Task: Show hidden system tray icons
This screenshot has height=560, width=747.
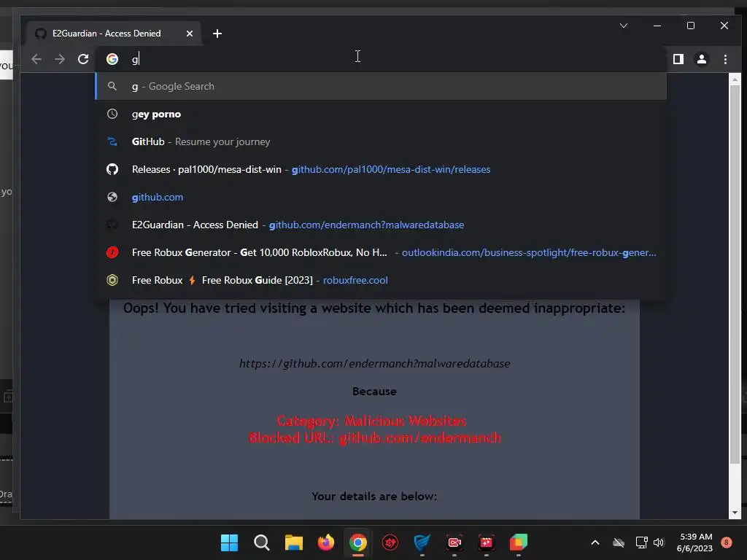Action: pyautogui.click(x=595, y=542)
